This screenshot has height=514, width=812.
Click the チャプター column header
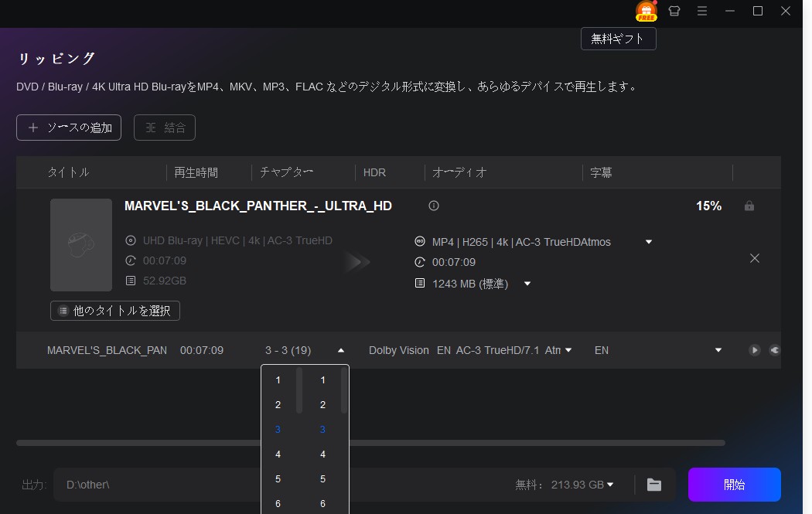(x=287, y=172)
